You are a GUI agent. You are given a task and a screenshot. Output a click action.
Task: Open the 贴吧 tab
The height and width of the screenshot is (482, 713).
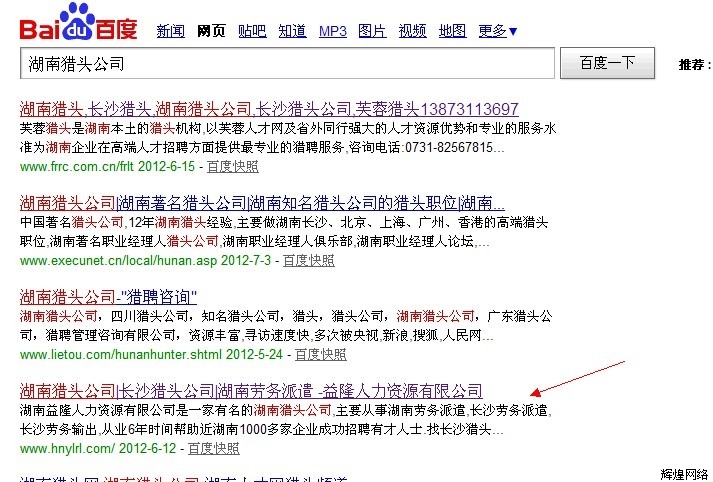click(252, 31)
